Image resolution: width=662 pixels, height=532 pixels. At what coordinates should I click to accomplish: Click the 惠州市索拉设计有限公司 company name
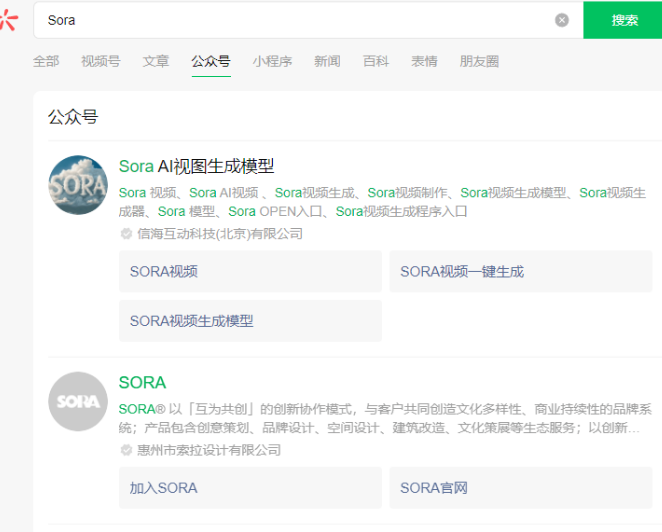coord(209,450)
